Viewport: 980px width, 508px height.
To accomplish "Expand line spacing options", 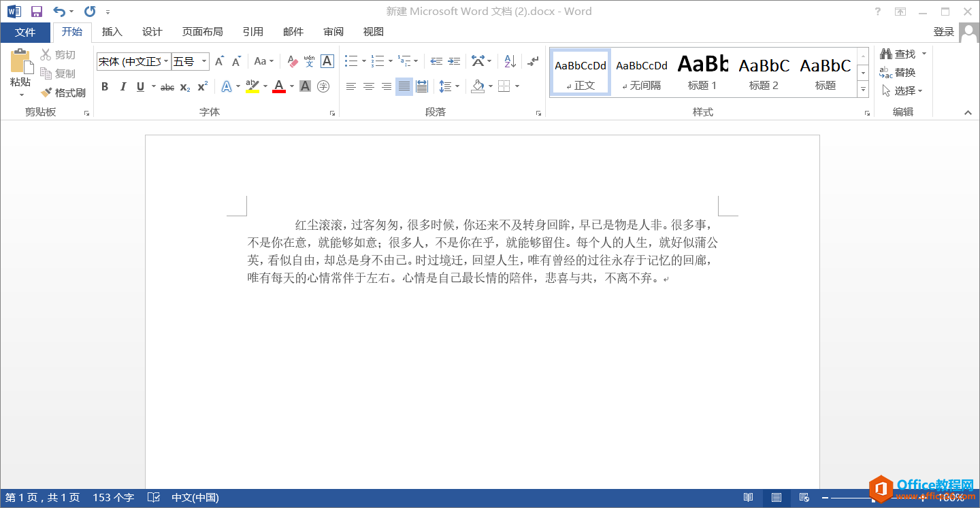I will [457, 86].
